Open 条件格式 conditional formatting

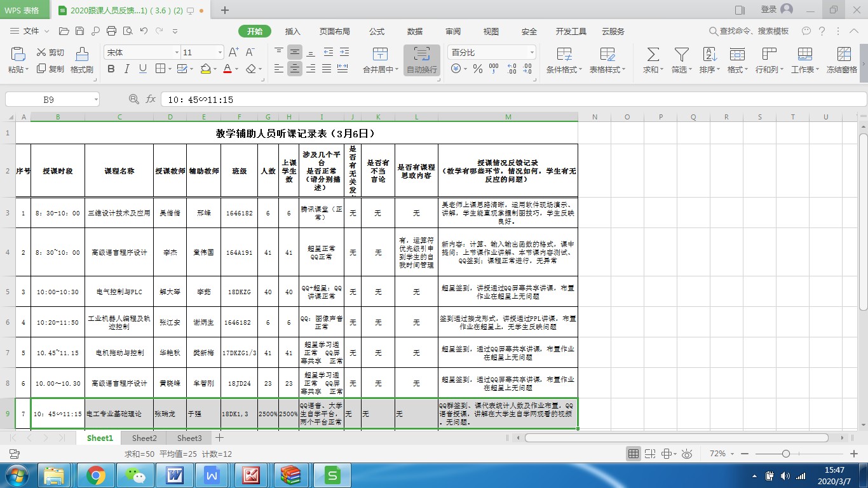pyautogui.click(x=564, y=61)
